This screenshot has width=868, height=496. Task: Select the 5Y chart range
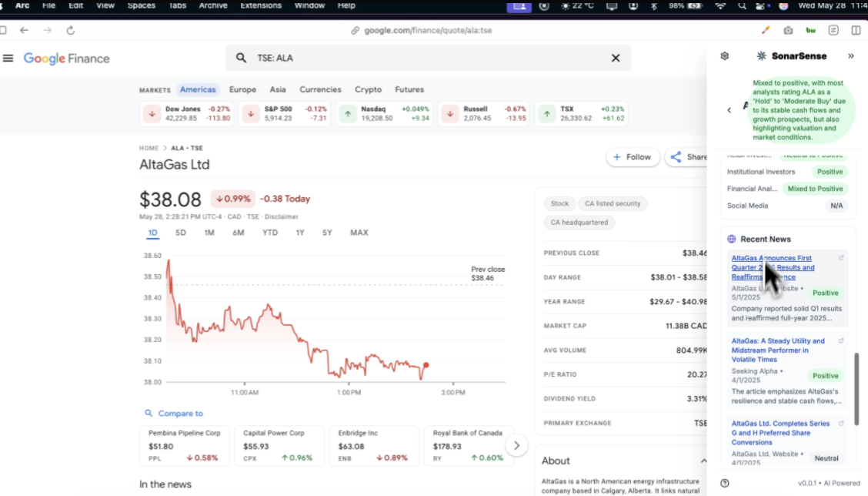pos(327,233)
